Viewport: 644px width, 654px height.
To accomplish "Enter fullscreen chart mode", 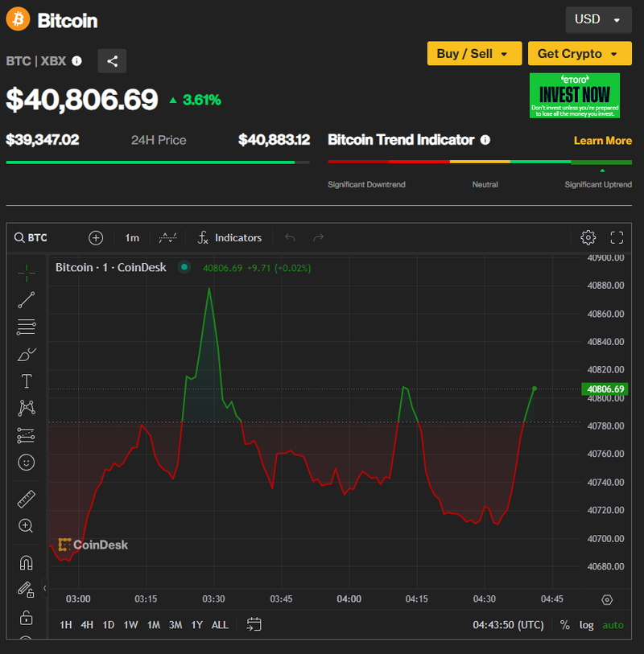I will (x=617, y=237).
